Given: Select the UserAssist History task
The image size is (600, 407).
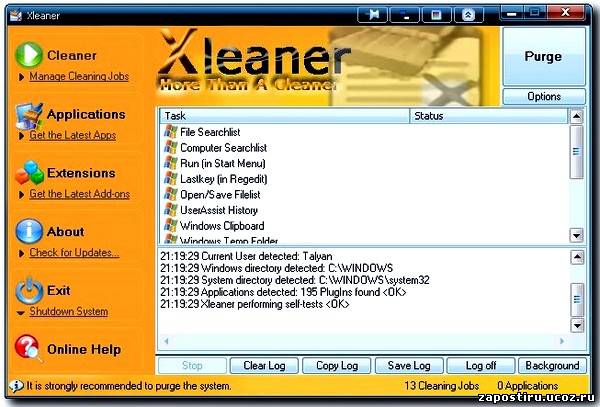Looking at the screenshot, I should (219, 210).
